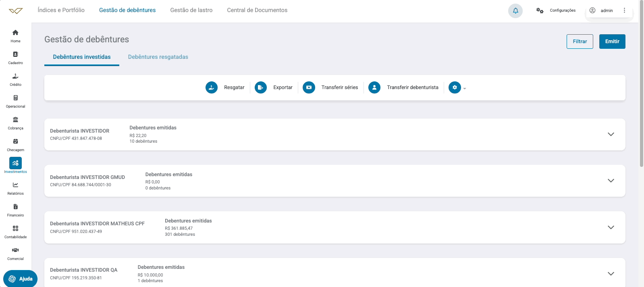Open Configurações gear icon
The width and height of the screenshot is (644, 287).
(x=540, y=10)
